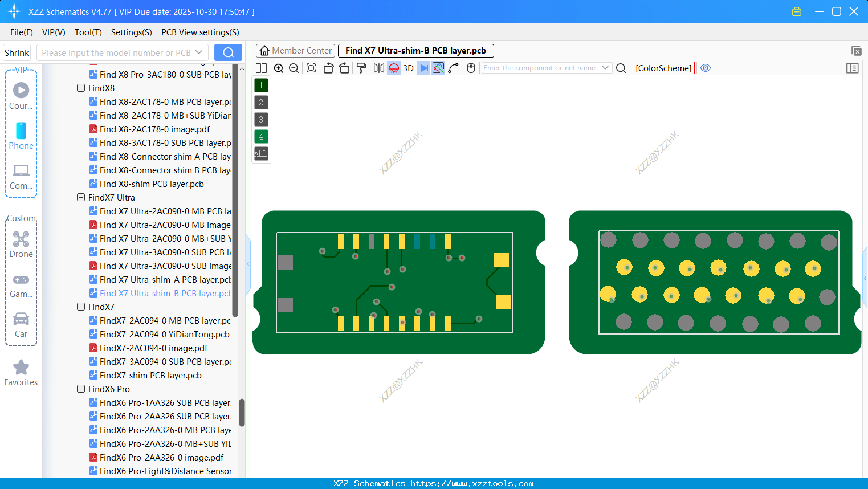This screenshot has width=868, height=489.
Task: Click the blue model search button
Action: click(228, 52)
